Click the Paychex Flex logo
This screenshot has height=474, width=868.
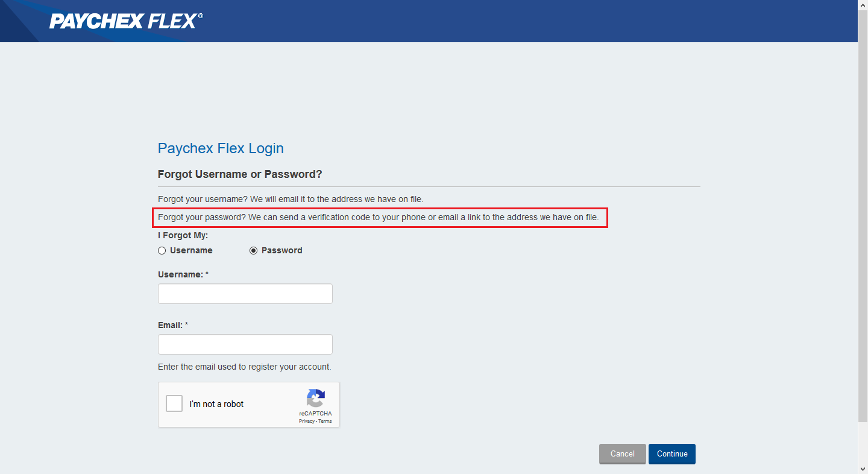click(126, 21)
